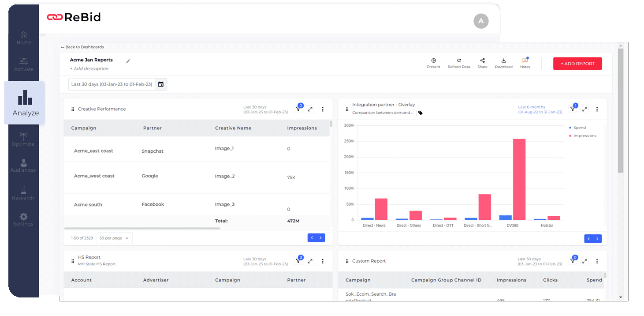Toggle Spend series in chart legend

click(x=577, y=128)
